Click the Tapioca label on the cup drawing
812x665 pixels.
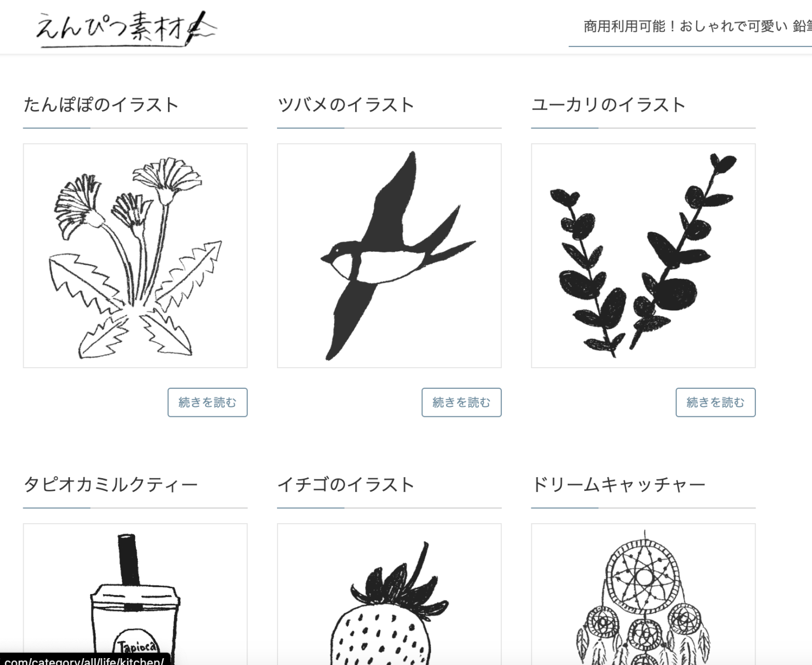(x=136, y=647)
